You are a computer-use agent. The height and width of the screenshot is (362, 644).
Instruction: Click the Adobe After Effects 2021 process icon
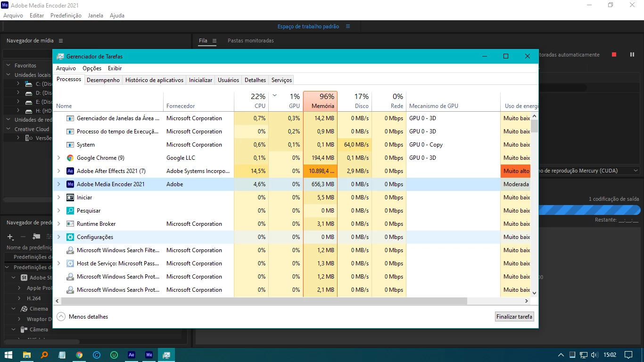pyautogui.click(x=70, y=171)
